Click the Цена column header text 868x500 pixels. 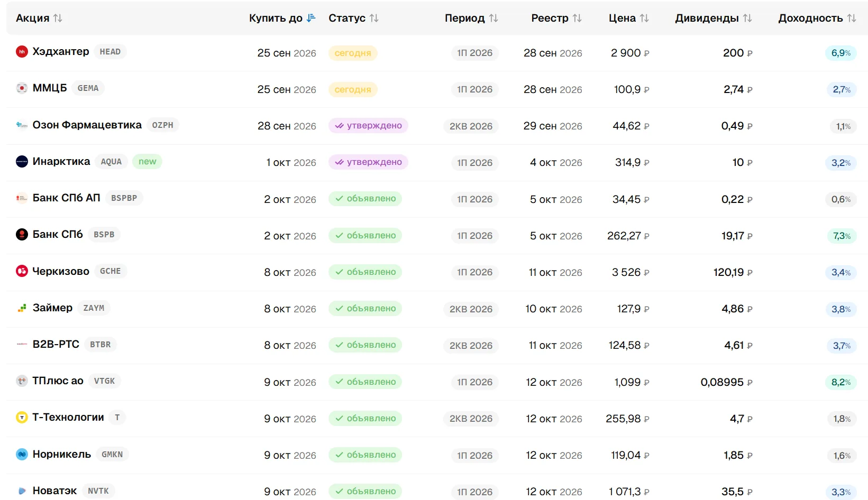[x=622, y=18]
